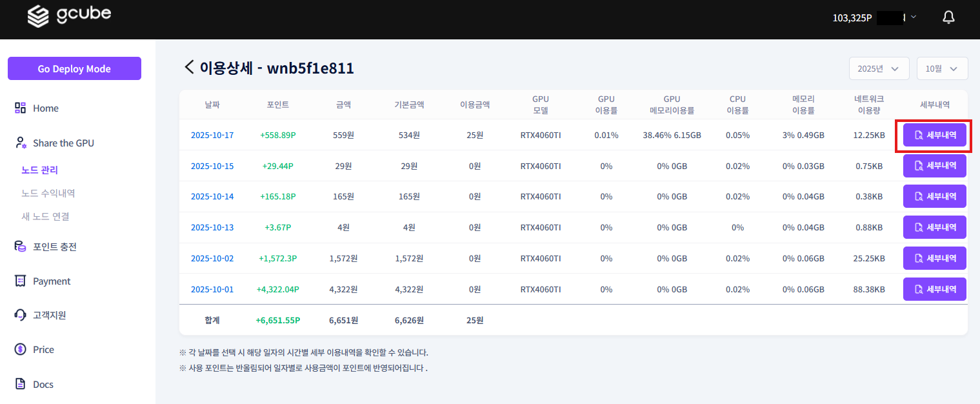Screen dimensions: 980x404
Task: Open the 2025년 year dropdown
Action: click(879, 68)
